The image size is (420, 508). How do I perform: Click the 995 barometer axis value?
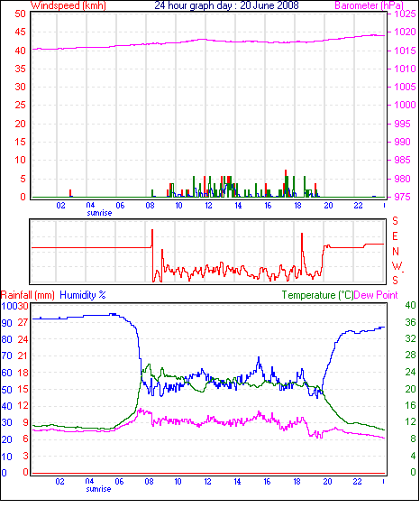(403, 124)
